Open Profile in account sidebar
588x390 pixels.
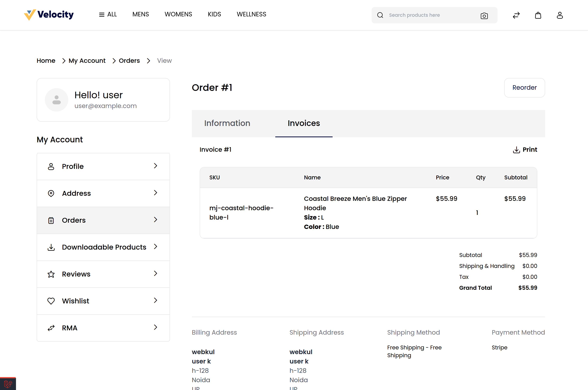pyautogui.click(x=103, y=166)
